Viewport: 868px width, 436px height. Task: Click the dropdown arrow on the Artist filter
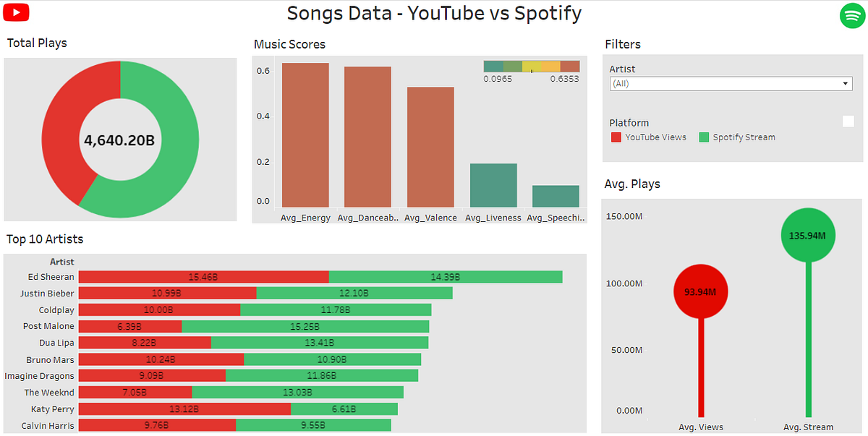point(845,83)
